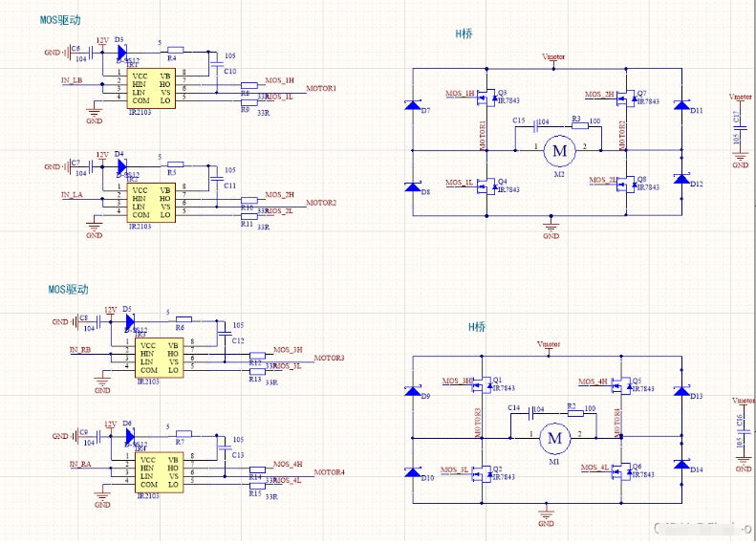Click the GND symbol below motor M1
The image size is (756, 545).
[547, 515]
